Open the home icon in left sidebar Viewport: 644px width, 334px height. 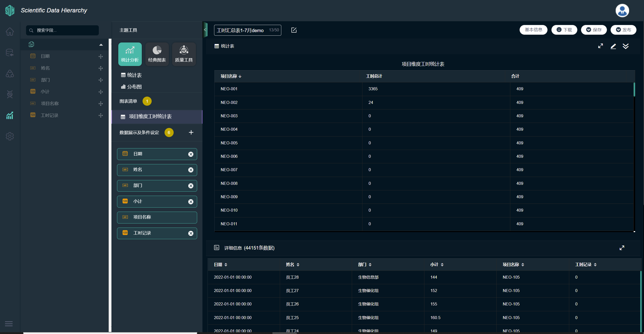coord(10,32)
